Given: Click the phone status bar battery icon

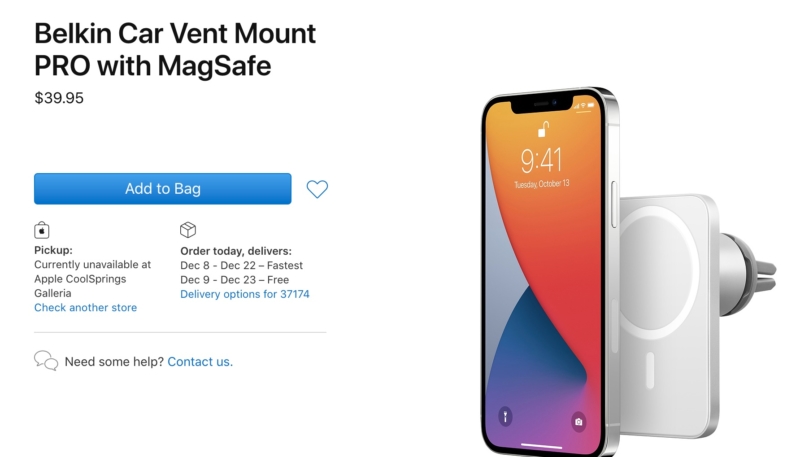Looking at the screenshot, I should [x=590, y=105].
